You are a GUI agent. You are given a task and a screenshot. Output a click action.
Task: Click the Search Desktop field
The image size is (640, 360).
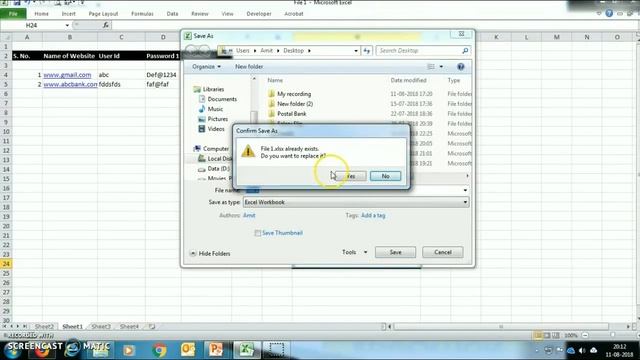[423, 51]
